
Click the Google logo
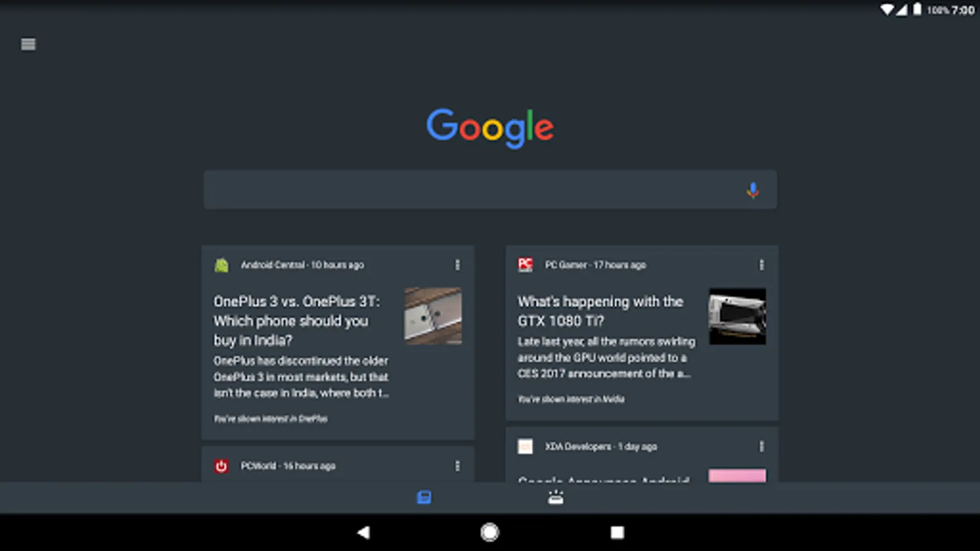click(x=490, y=128)
